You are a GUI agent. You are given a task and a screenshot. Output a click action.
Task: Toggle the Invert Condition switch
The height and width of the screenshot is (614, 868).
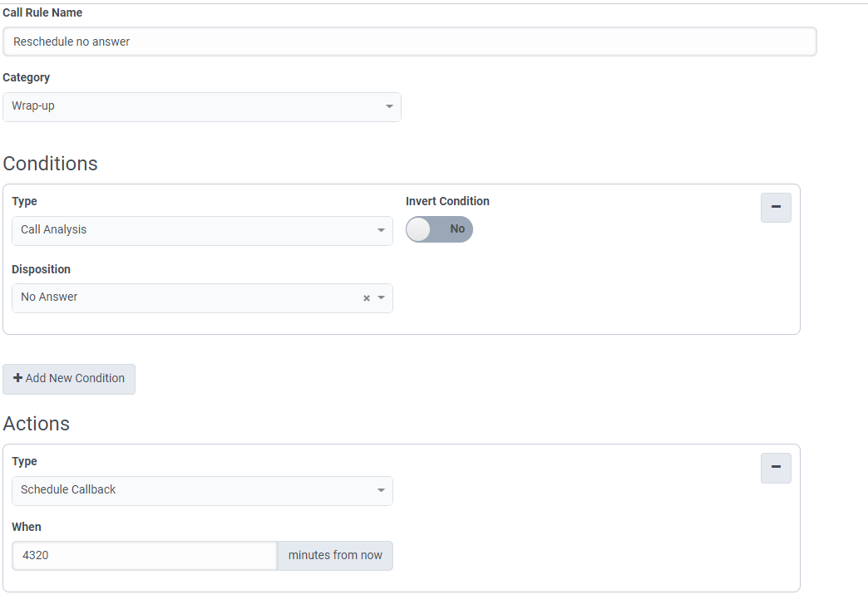coord(439,229)
